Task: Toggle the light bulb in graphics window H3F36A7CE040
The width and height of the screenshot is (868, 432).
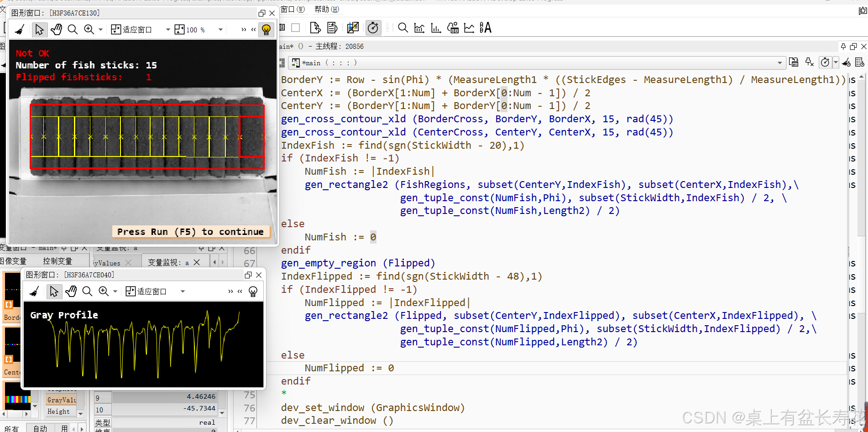Action: click(x=253, y=291)
